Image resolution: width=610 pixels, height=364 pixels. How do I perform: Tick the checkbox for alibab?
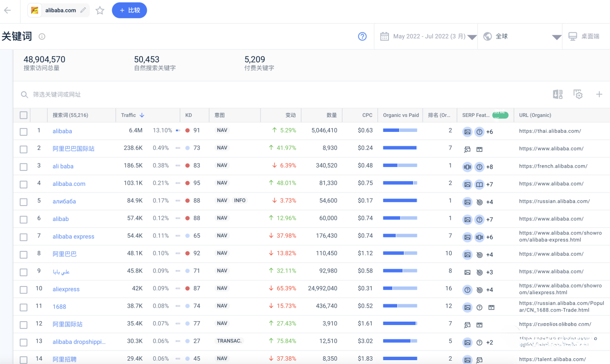[24, 220]
